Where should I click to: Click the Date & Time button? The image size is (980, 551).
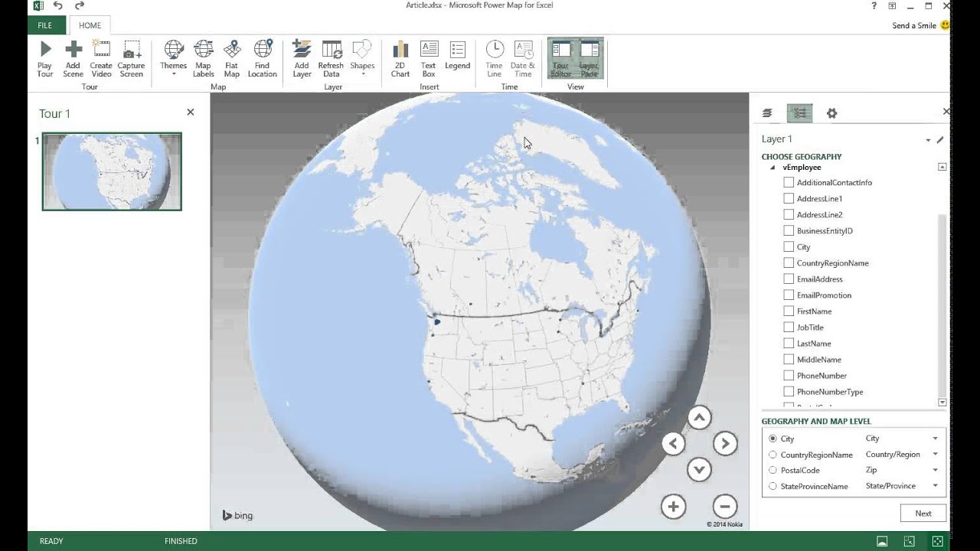(524, 59)
